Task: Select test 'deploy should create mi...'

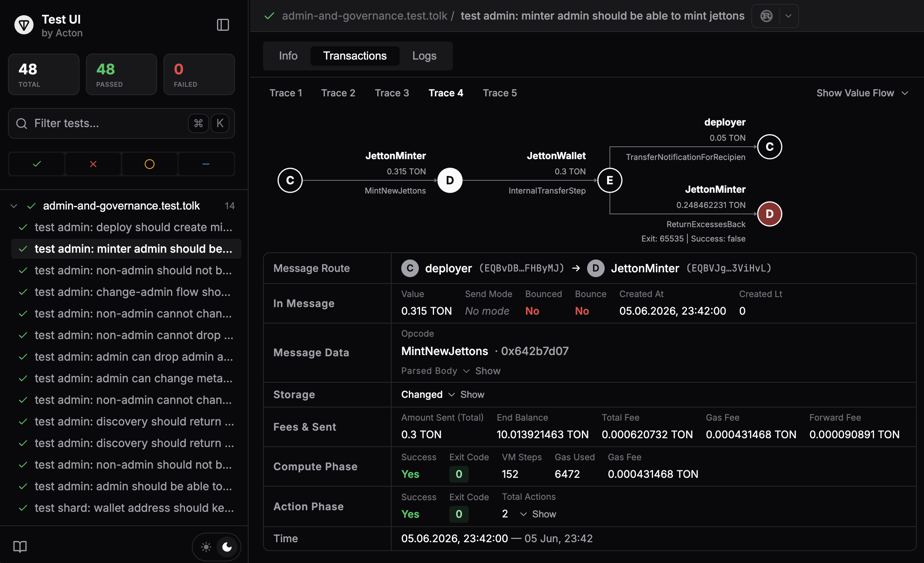Action: (x=126, y=227)
